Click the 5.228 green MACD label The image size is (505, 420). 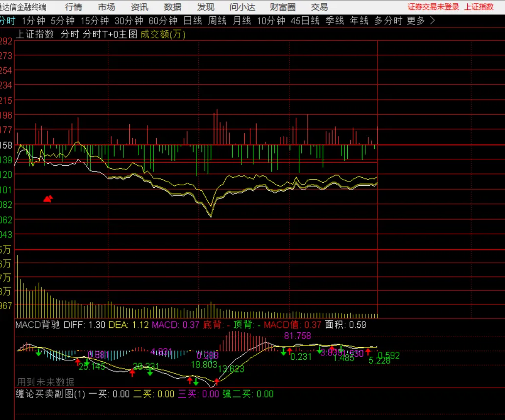380,360
